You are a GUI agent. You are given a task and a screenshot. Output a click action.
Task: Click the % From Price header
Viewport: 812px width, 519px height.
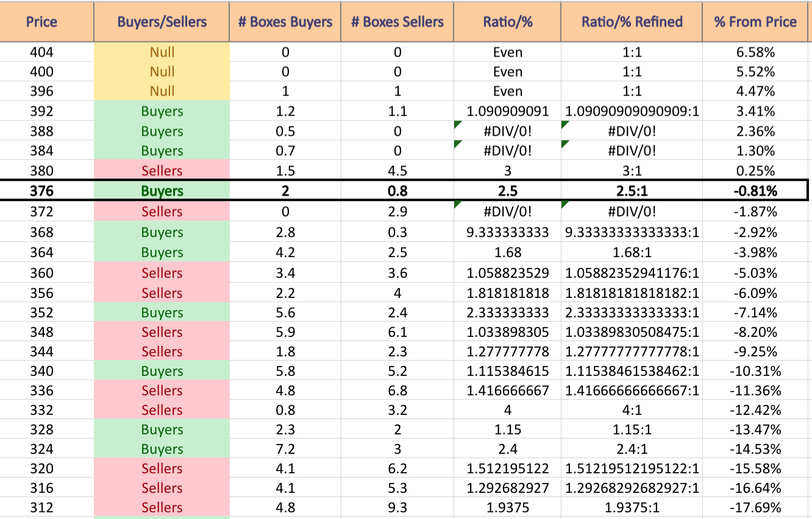coord(756,22)
